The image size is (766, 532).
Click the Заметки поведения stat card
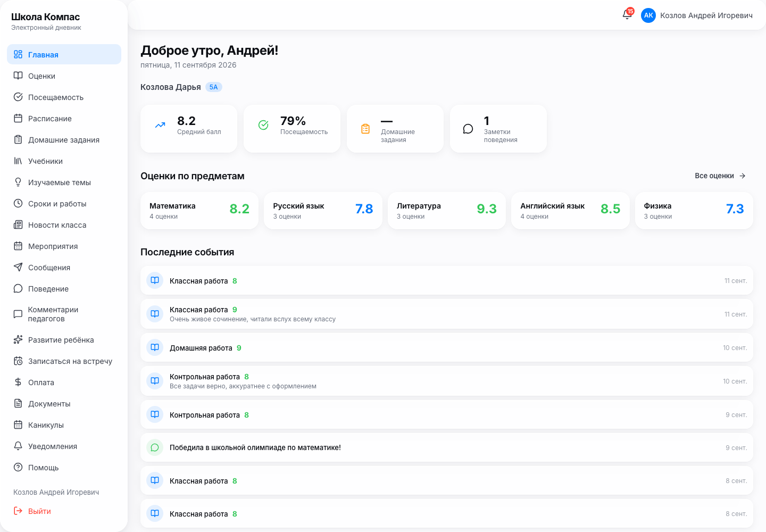click(498, 129)
